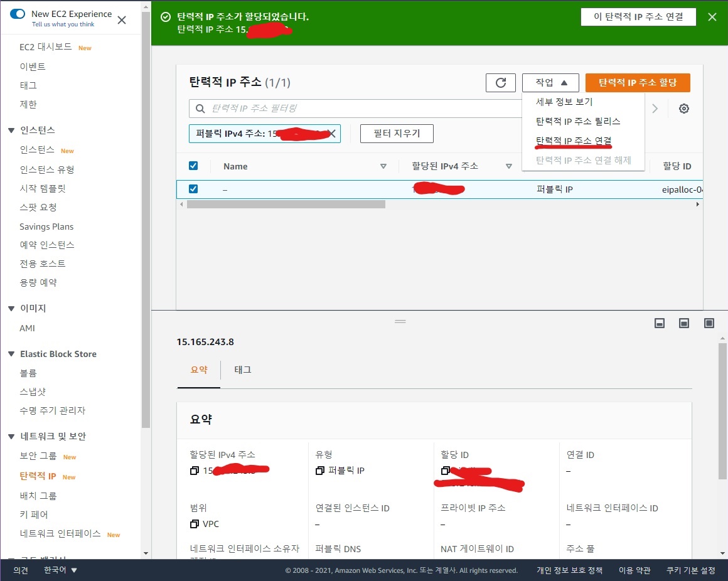The image size is (728, 581).
Task: Click the details panel vertical scrollbar
Action: coord(722,411)
